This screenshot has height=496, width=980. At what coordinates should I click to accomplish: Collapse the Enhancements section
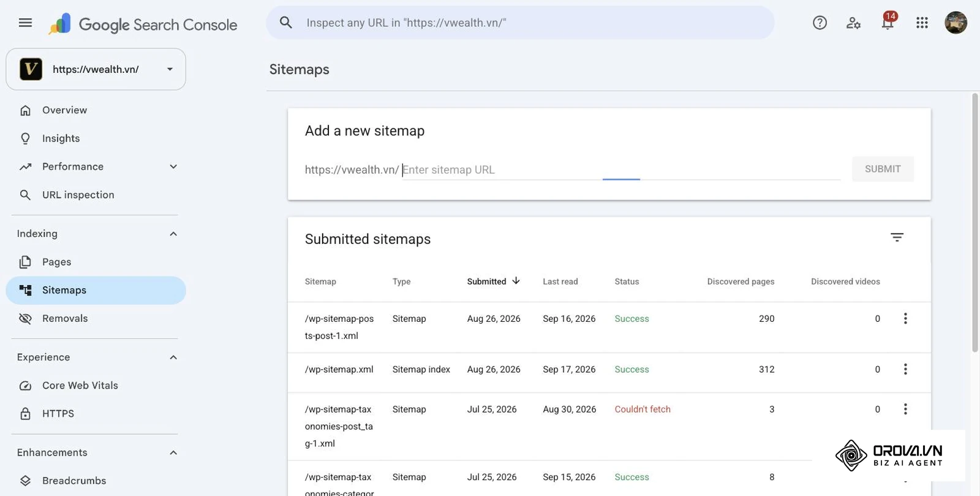click(173, 452)
